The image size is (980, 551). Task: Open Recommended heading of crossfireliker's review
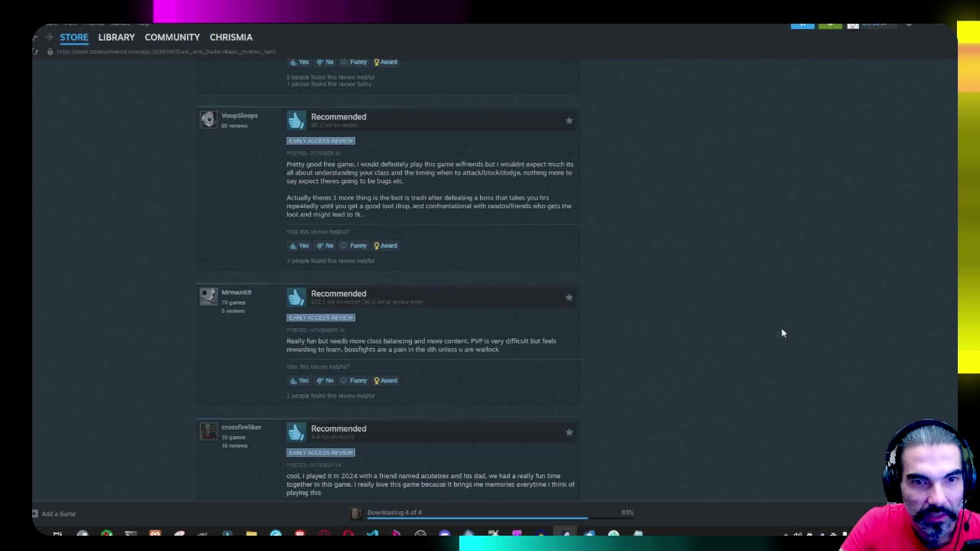coord(338,429)
